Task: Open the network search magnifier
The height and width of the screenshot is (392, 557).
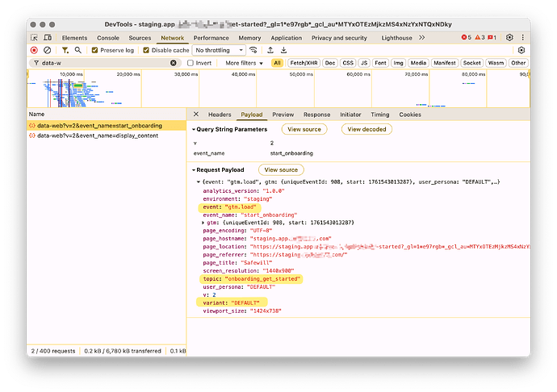Action: pos(78,50)
